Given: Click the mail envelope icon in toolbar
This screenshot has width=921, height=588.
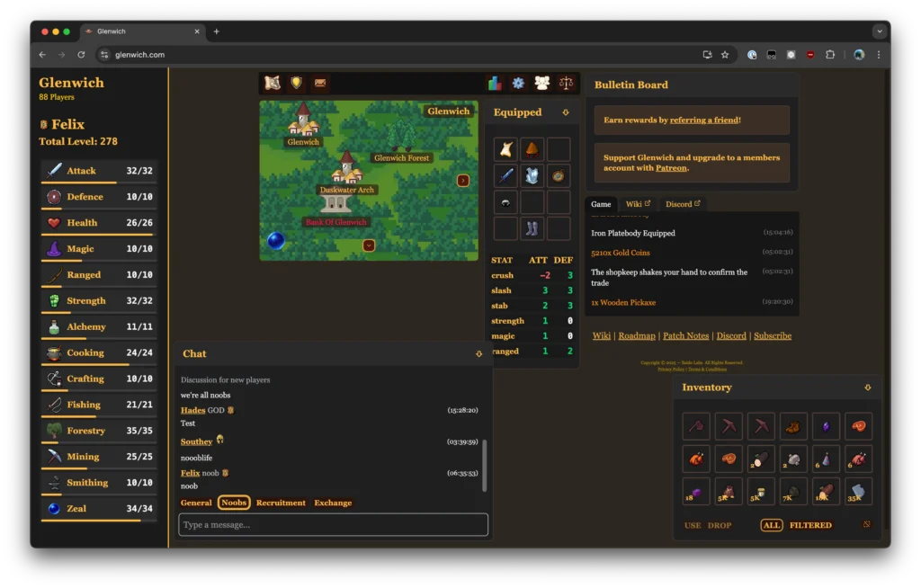Looking at the screenshot, I should [319, 84].
